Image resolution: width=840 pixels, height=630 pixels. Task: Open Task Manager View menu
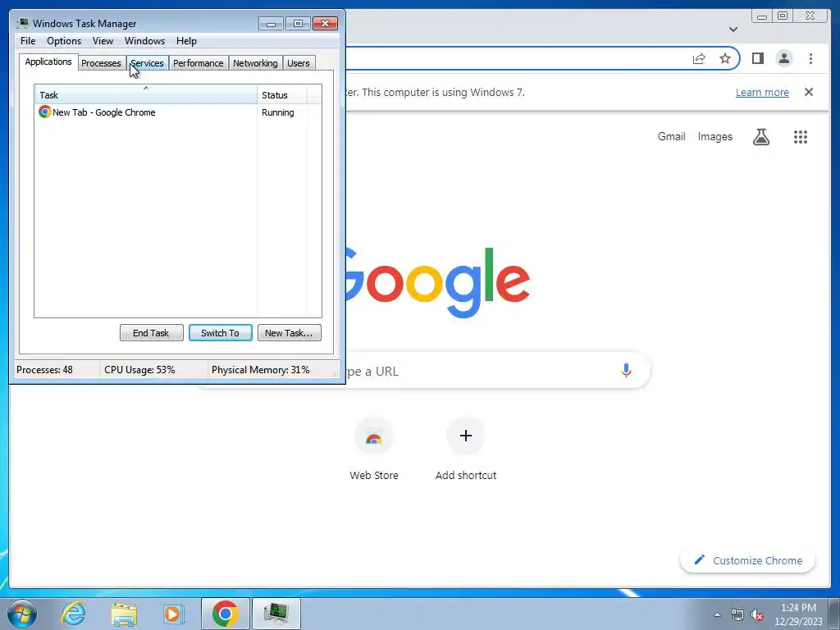pos(103,41)
